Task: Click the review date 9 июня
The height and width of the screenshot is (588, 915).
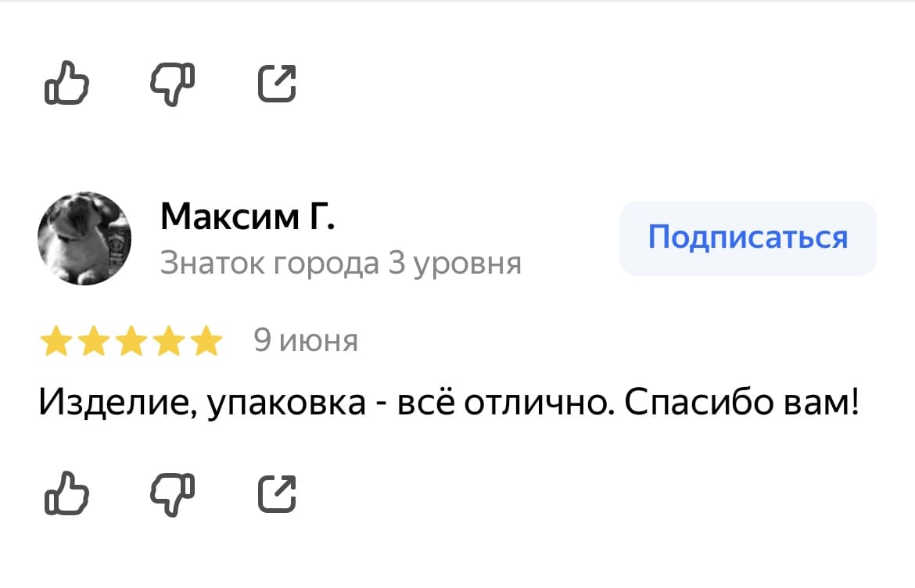Action: [306, 341]
